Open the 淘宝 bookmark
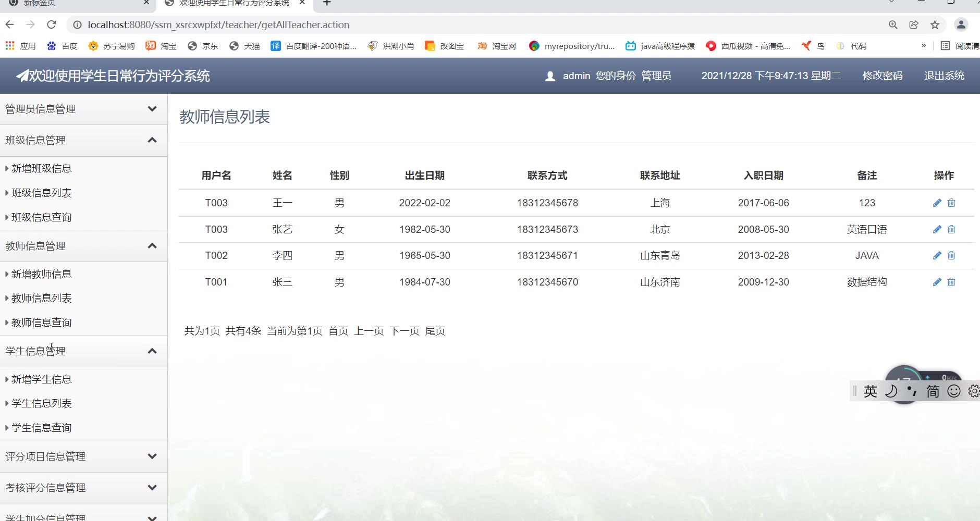Image resolution: width=980 pixels, height=521 pixels. click(x=161, y=46)
